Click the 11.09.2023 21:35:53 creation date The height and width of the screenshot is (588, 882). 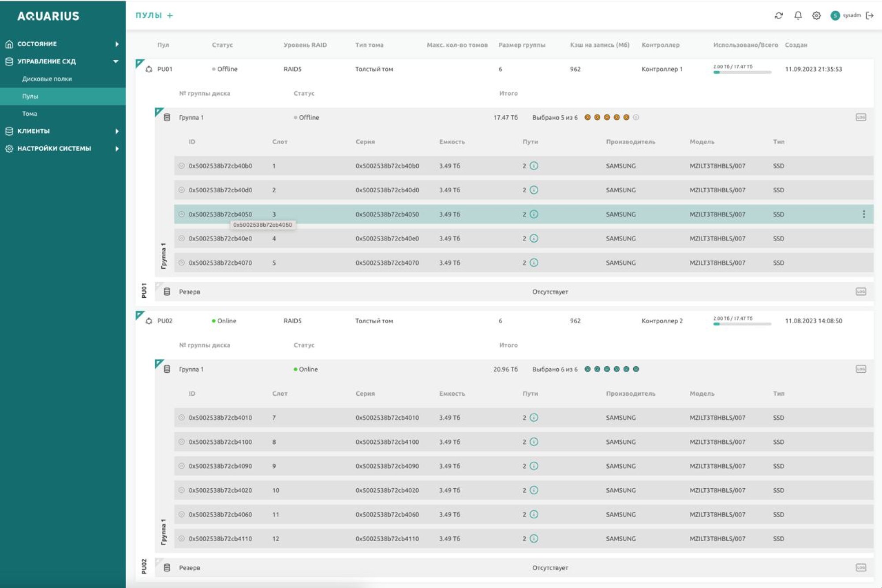(814, 69)
